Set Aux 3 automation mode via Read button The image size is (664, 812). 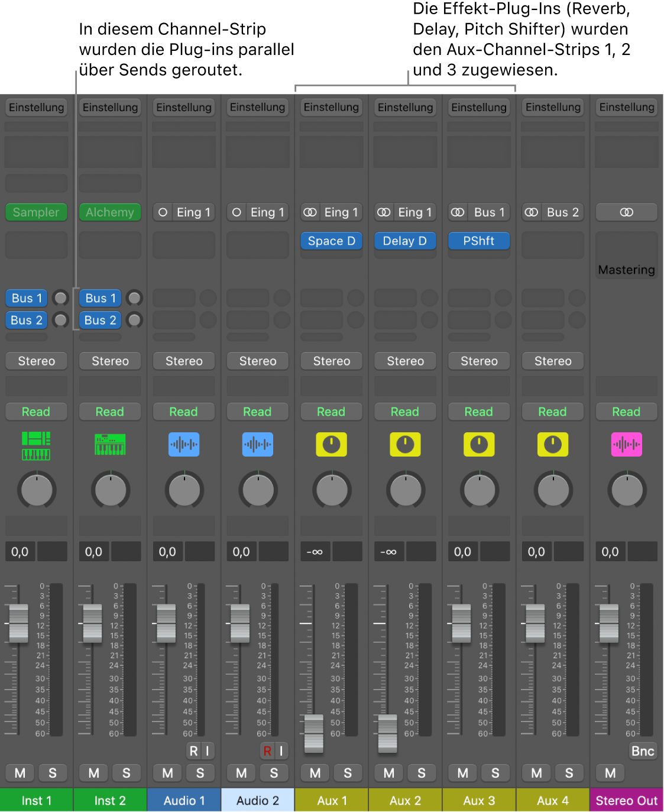pos(478,411)
